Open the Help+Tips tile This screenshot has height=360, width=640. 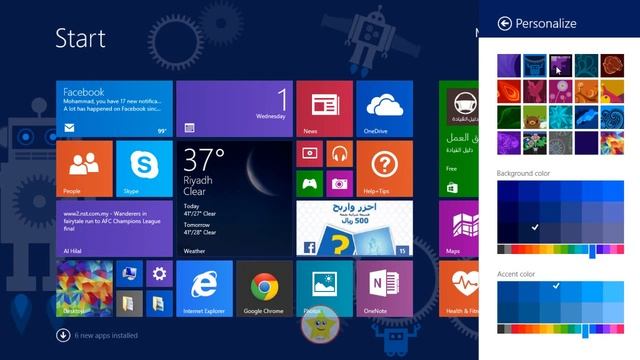384,169
